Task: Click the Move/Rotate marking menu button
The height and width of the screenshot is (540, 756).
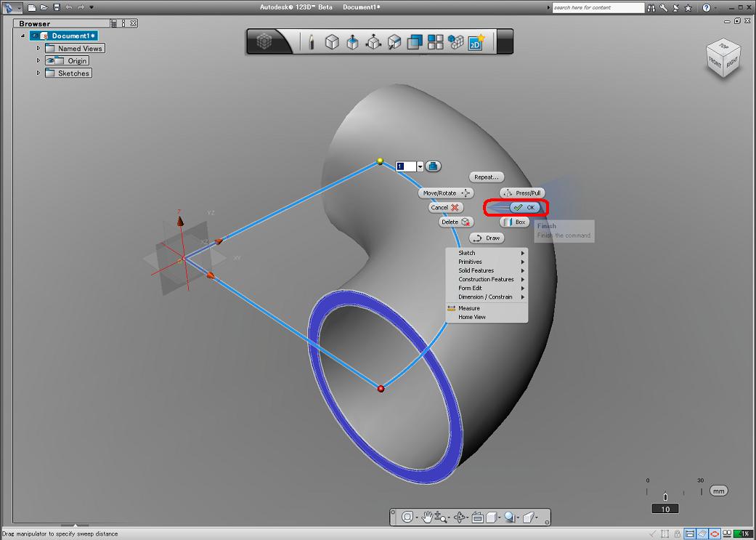Action: (446, 193)
